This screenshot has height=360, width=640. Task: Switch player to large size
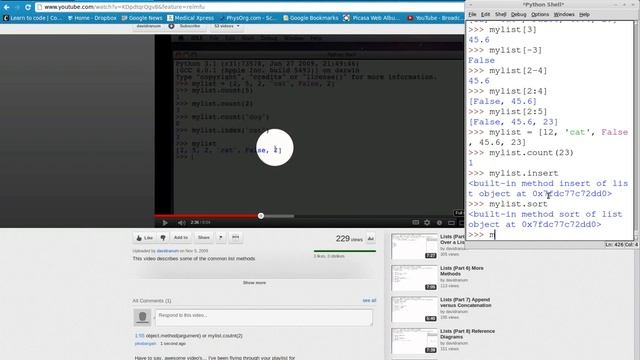451,222
